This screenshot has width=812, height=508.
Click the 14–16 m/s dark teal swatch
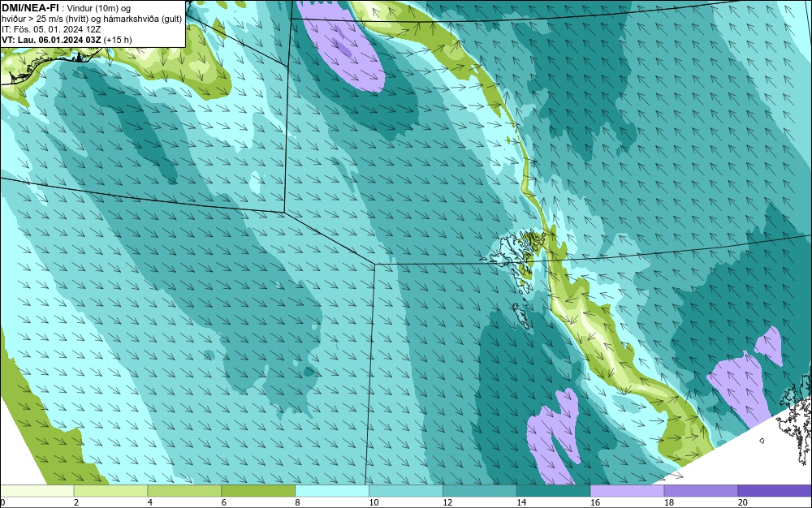[x=553, y=490]
